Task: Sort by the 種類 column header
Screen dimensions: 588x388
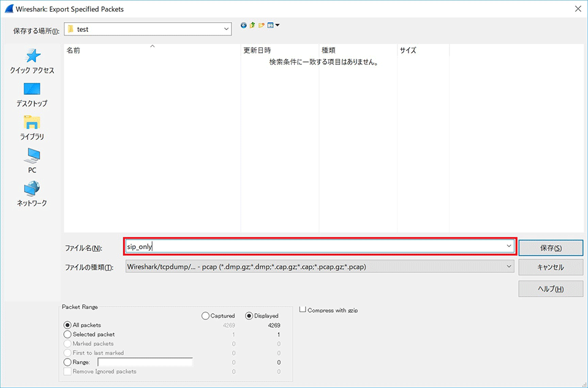Action: pos(358,50)
